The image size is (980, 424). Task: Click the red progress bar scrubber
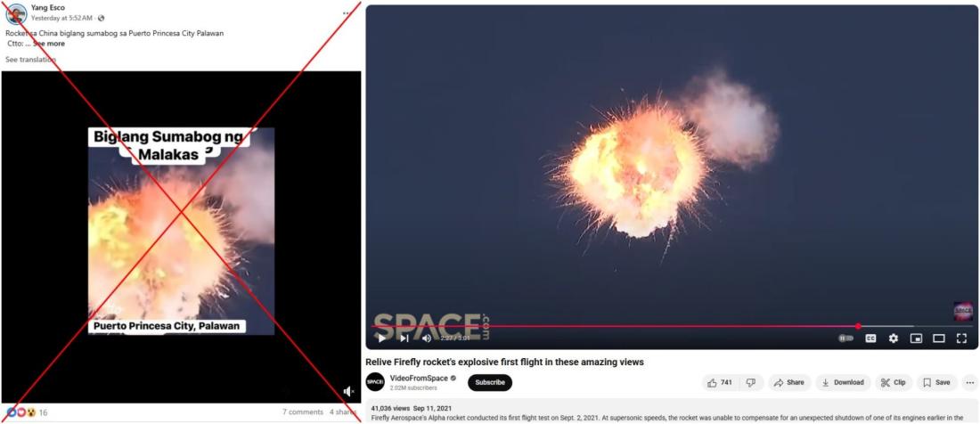(x=858, y=326)
